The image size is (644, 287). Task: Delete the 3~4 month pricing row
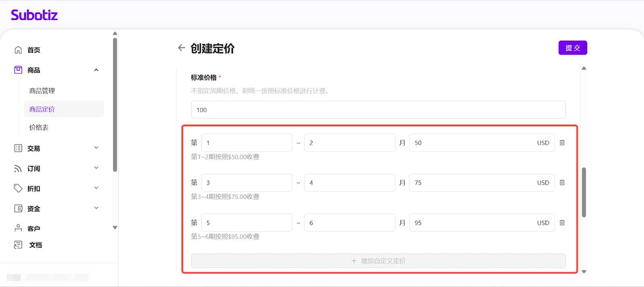pyautogui.click(x=562, y=182)
